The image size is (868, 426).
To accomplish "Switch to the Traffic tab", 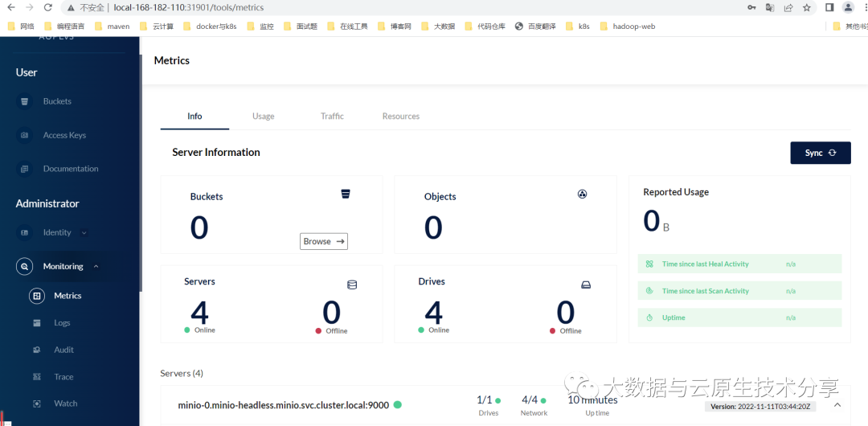I will pyautogui.click(x=332, y=117).
